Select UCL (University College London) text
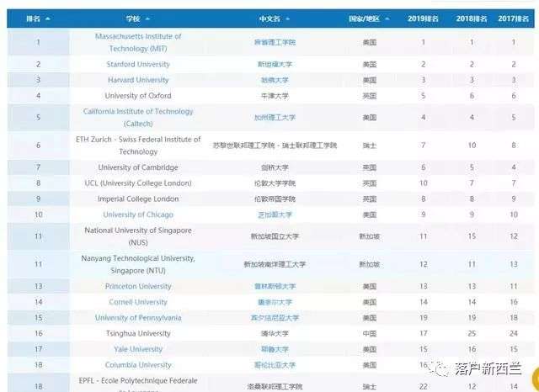The image size is (539, 392). [x=138, y=183]
